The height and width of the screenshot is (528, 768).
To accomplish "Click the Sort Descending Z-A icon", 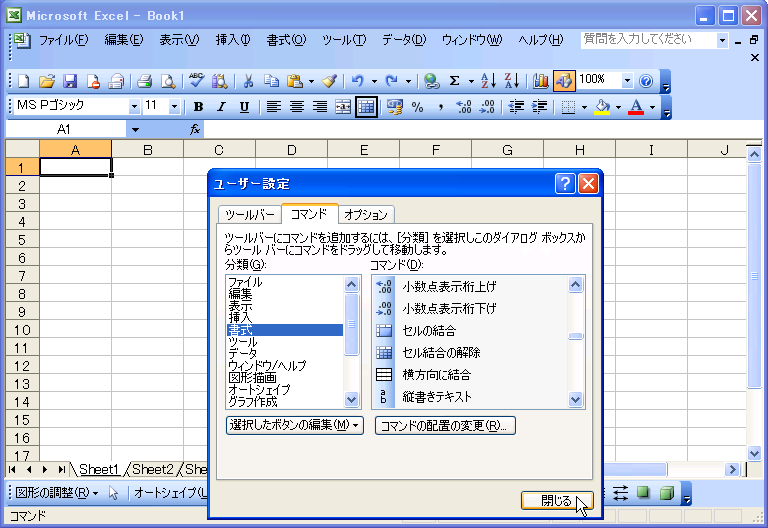I will point(511,81).
